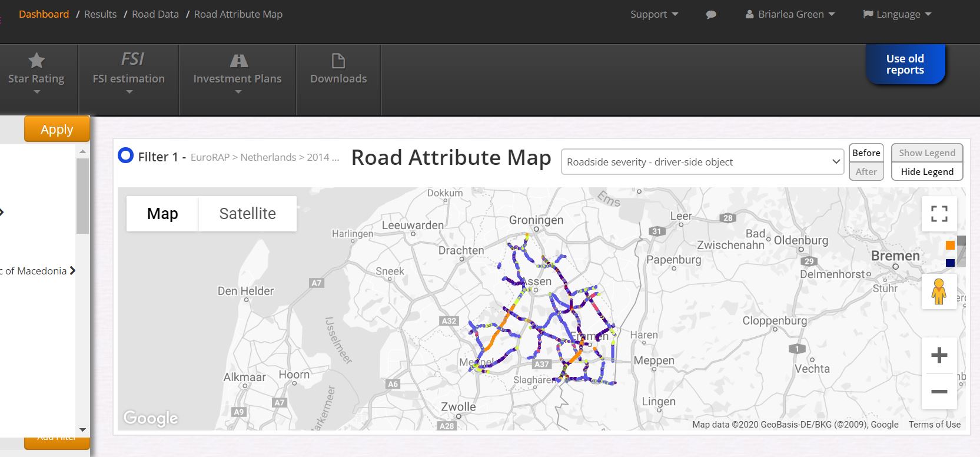Zoom in on the map
980x457 pixels.
click(939, 355)
